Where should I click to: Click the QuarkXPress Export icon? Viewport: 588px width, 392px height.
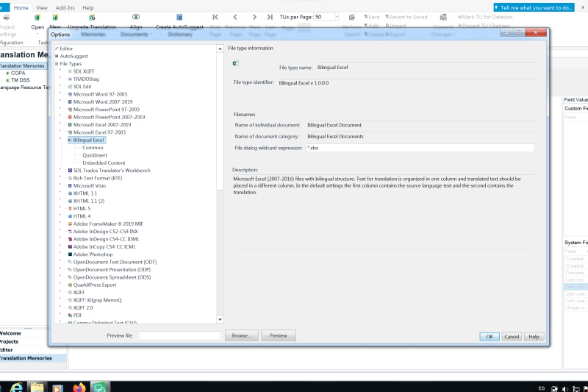(70, 285)
